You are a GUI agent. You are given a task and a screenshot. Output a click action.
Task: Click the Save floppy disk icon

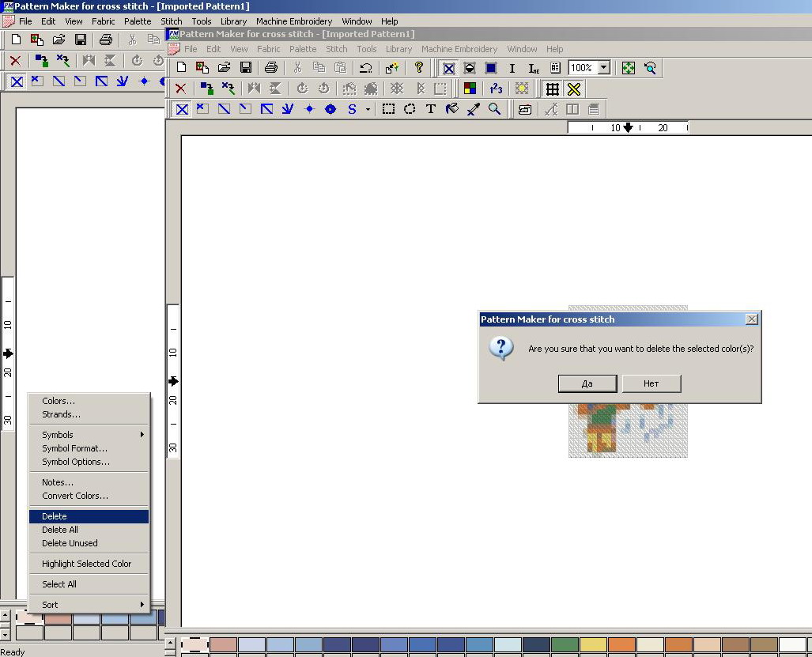point(246,68)
